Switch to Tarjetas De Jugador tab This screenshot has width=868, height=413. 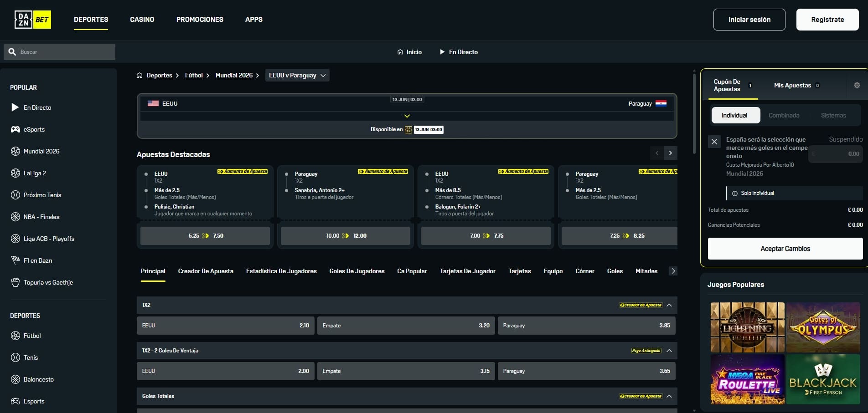coord(468,271)
